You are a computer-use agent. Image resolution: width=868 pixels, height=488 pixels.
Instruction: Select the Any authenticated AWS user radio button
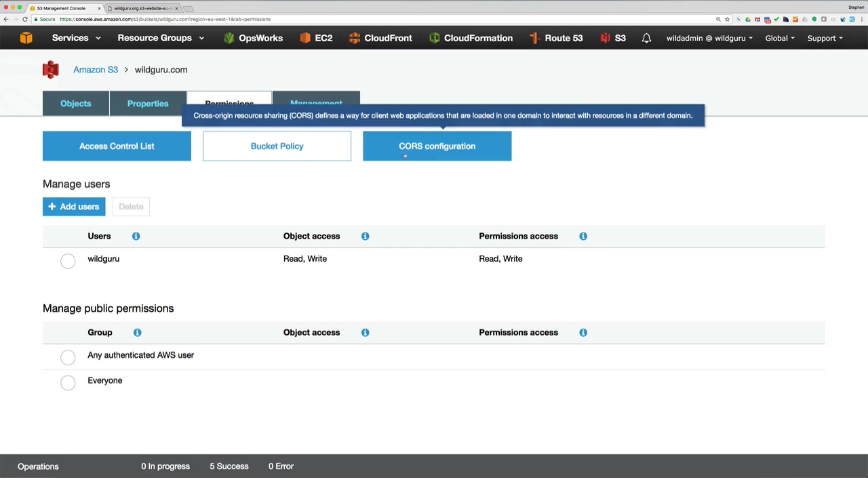pos(68,357)
